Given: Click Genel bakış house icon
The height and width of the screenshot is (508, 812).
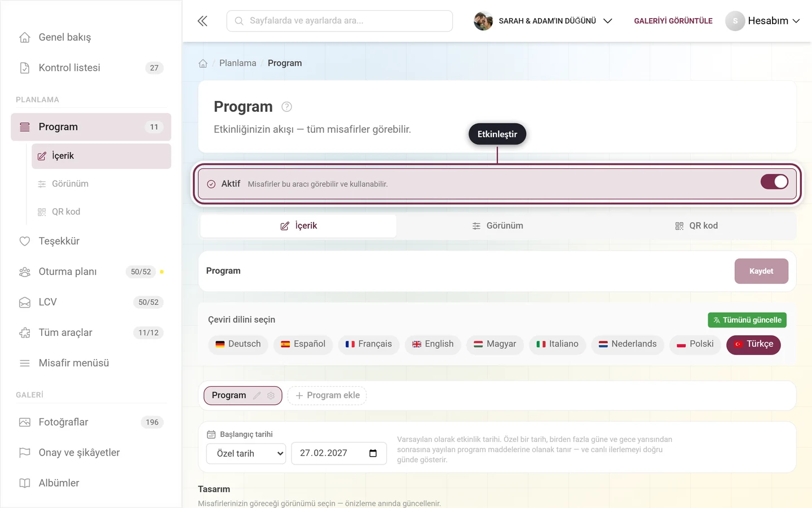Looking at the screenshot, I should click(x=25, y=37).
